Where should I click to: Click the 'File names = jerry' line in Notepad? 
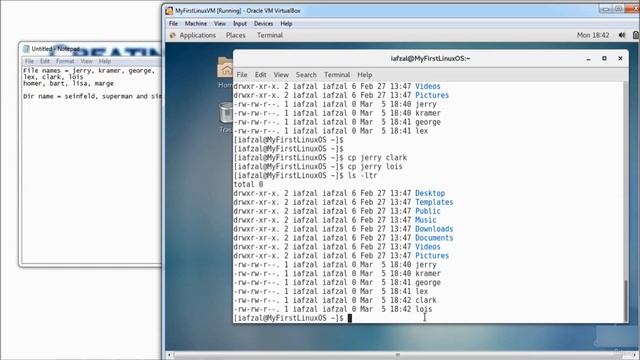point(89,71)
